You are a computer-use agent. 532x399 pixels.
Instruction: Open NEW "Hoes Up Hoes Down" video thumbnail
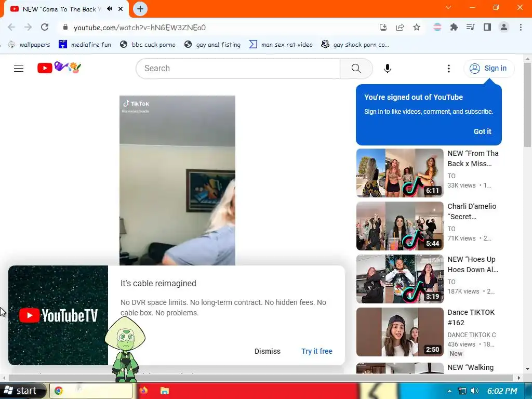[400, 279]
